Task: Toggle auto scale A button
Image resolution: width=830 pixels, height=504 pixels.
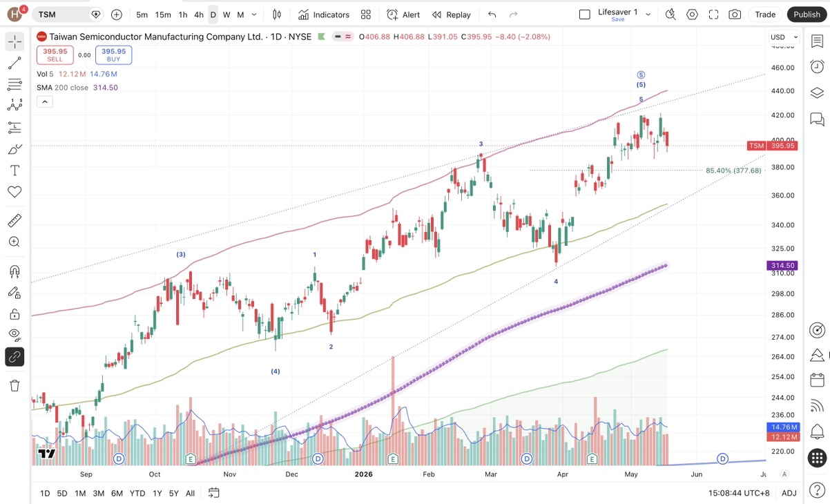Action: pos(784,474)
